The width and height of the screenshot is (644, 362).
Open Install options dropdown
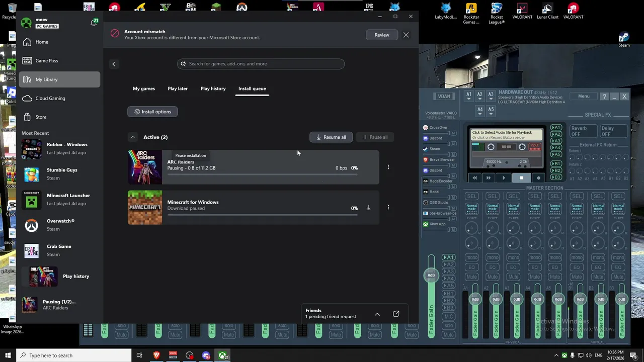(152, 112)
